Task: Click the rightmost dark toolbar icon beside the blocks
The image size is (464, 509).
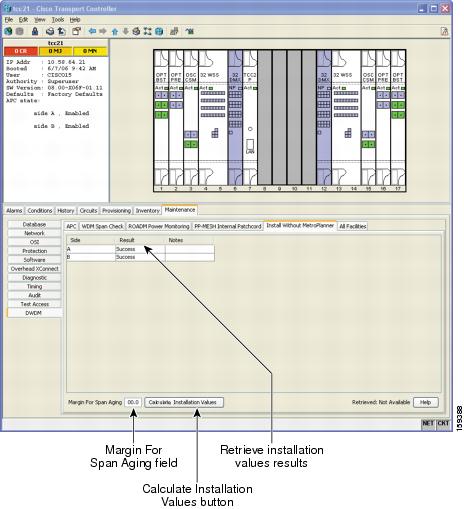Action: 190,31
